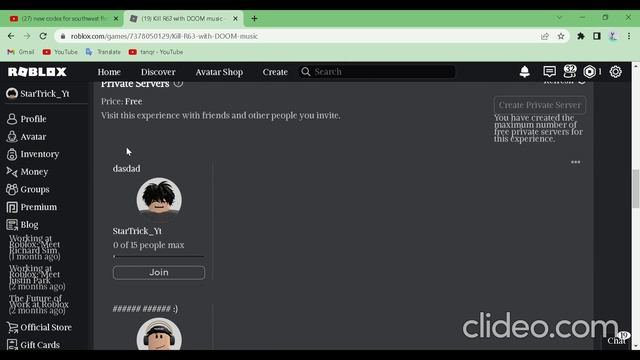This screenshot has height=360, width=640.
Task: Open the tab search chevron
Action: coord(559,18)
